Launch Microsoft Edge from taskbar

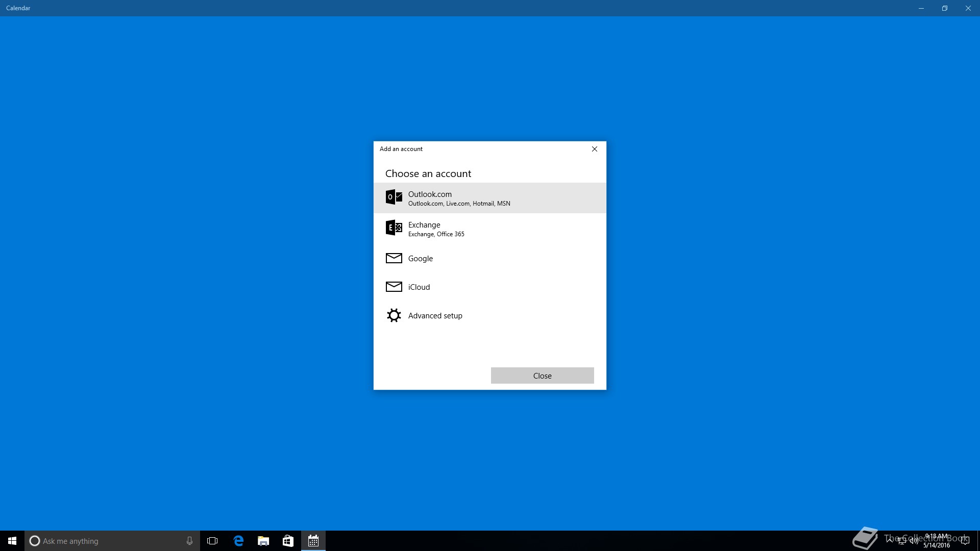tap(238, 541)
